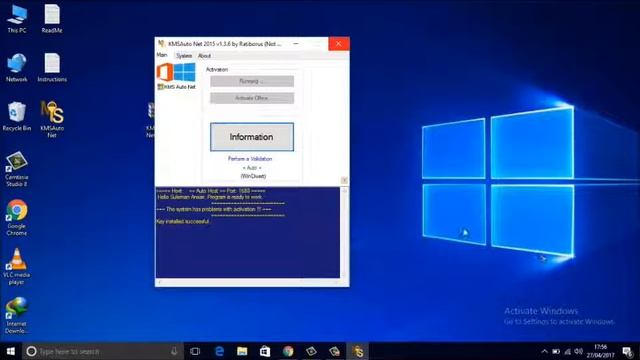Open Microsoft Store from the taskbar
The height and width of the screenshot is (360, 640).
click(265, 351)
